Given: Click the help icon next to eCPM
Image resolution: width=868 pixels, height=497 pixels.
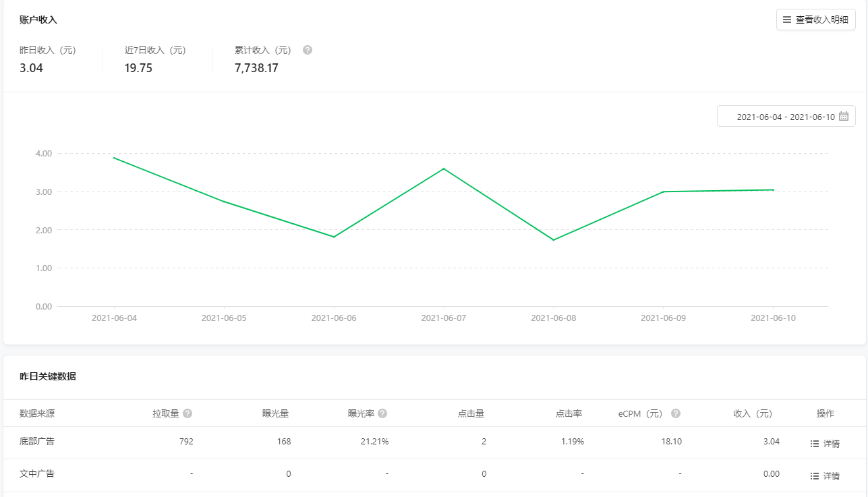Looking at the screenshot, I should 676,413.
